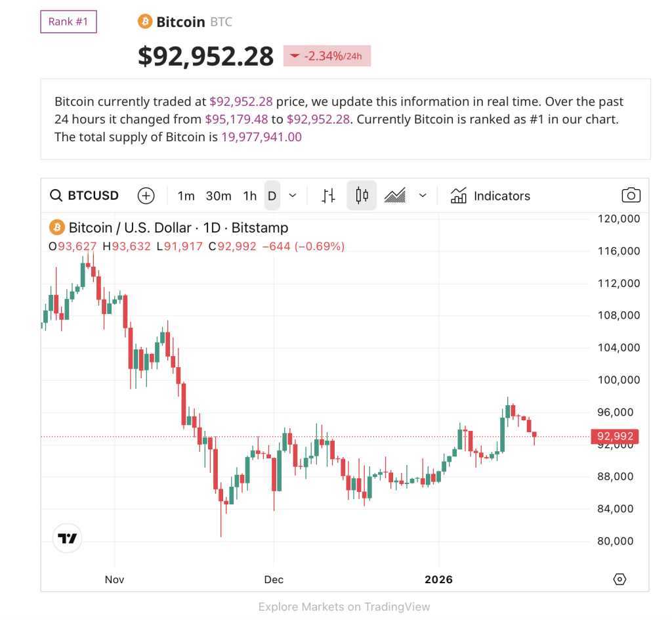Screen dimensions: 672x620
Task: Click the BTCUSD symbol search
Action: tap(85, 196)
